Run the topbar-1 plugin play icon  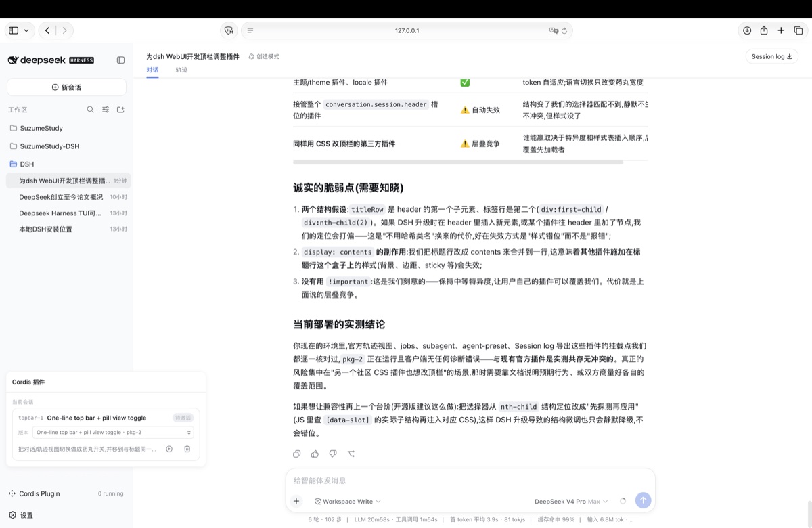tap(169, 449)
